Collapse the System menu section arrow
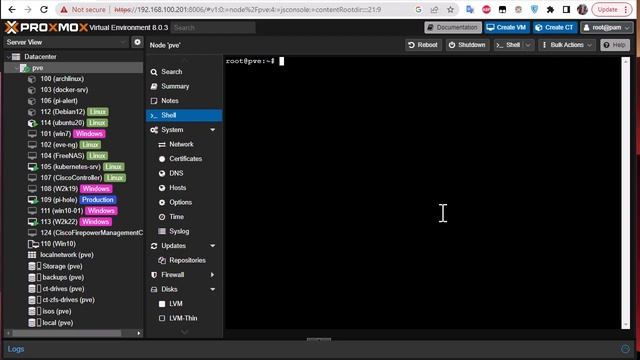 [213, 130]
